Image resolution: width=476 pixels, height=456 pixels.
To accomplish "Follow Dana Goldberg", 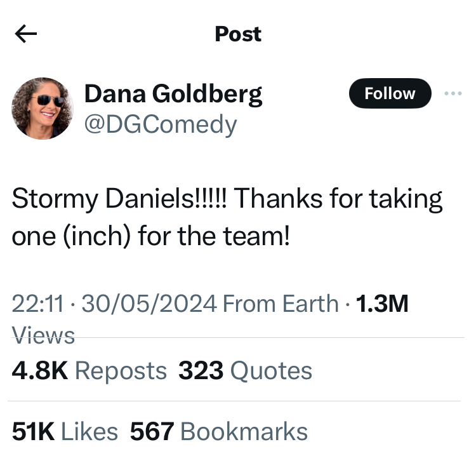I will [x=390, y=94].
